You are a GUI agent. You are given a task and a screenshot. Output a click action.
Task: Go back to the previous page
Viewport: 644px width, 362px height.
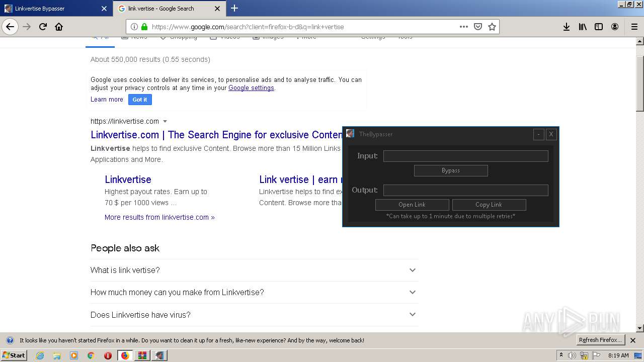(x=10, y=27)
